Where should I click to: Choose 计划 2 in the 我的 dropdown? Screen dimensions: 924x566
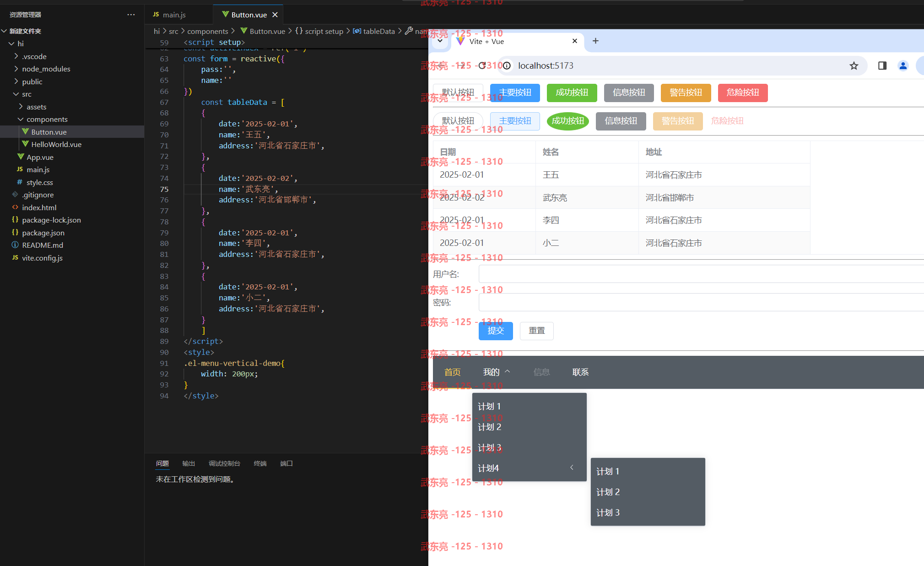529,427
